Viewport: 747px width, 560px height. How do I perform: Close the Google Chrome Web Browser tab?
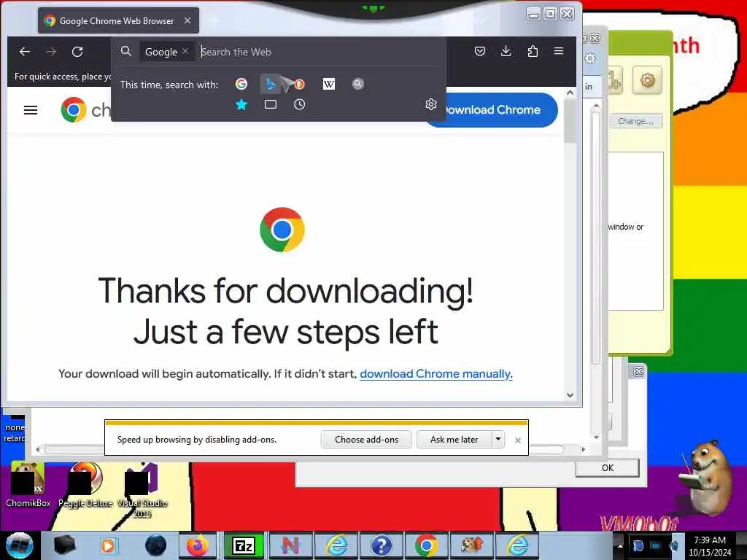[187, 20]
